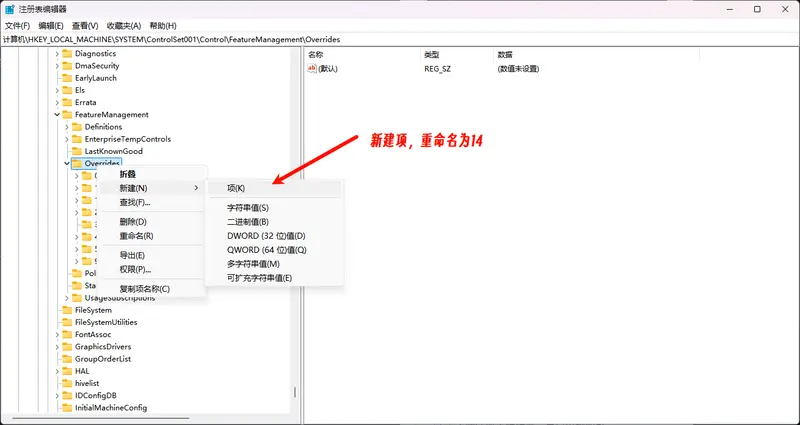Choose 删除(D) in the context menu
Image resolution: width=800 pixels, height=425 pixels.
[x=152, y=221]
